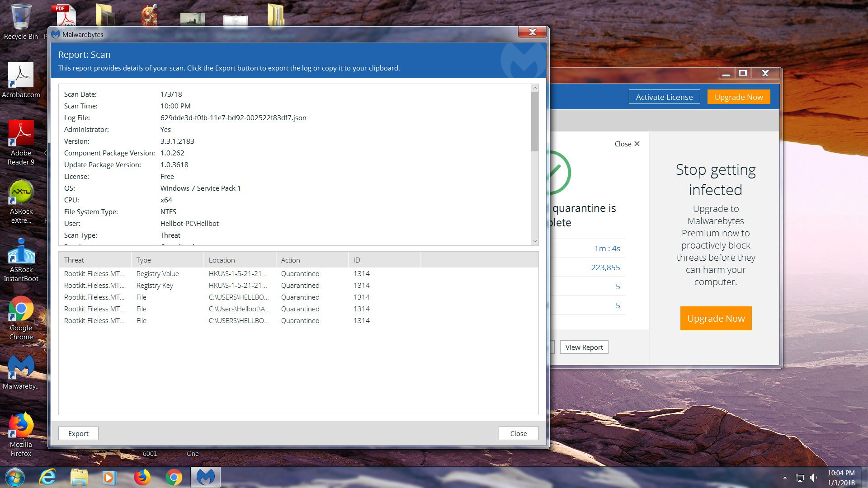Screen dimensions: 868x488
Task: Click the version value 3.3.1.2183
Action: coord(177,141)
